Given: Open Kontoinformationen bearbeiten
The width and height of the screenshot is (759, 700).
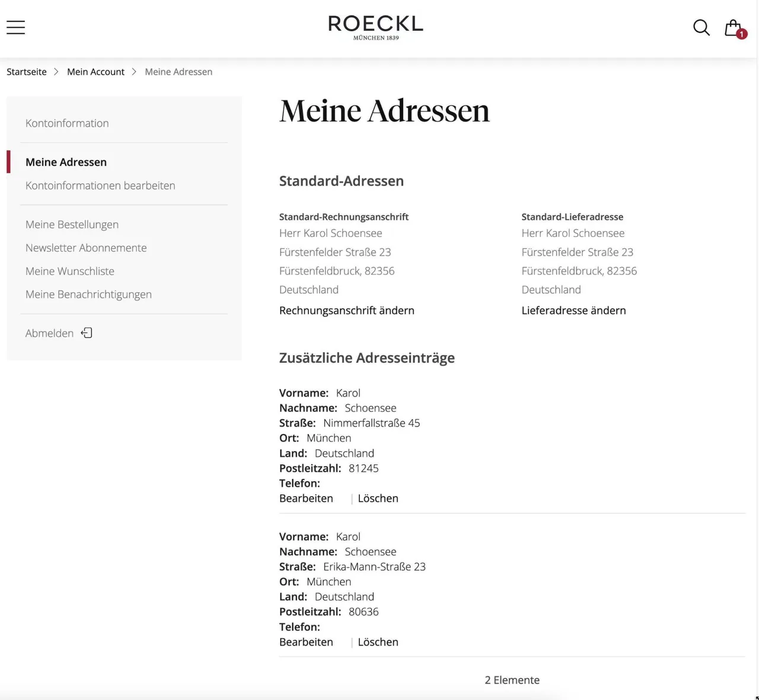Looking at the screenshot, I should point(100,186).
